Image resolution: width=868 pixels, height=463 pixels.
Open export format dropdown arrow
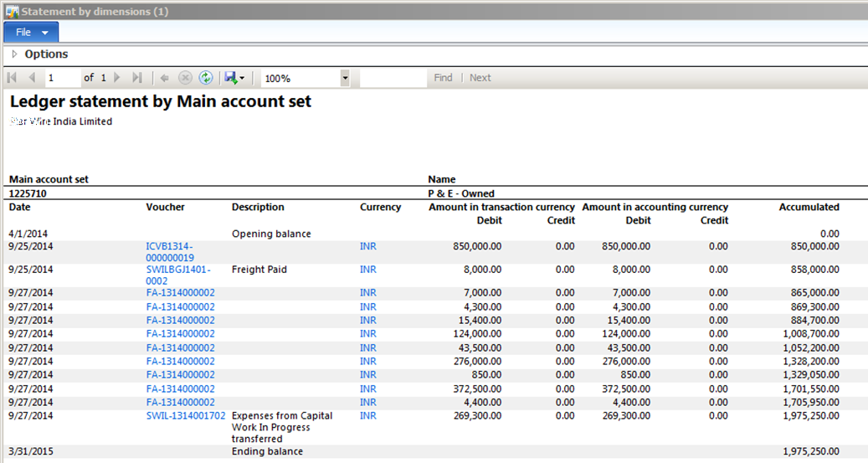click(x=242, y=79)
